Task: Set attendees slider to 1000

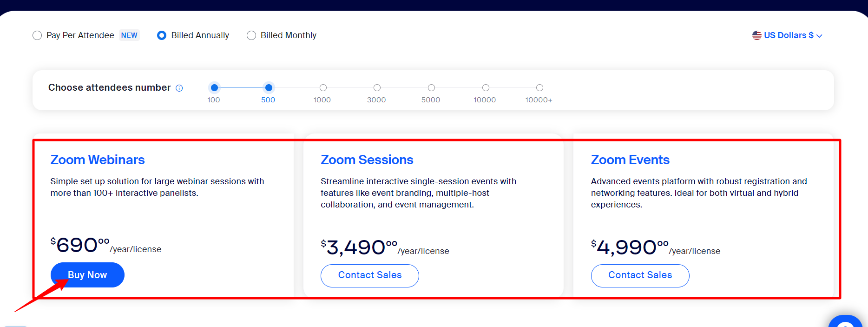Action: (x=323, y=87)
